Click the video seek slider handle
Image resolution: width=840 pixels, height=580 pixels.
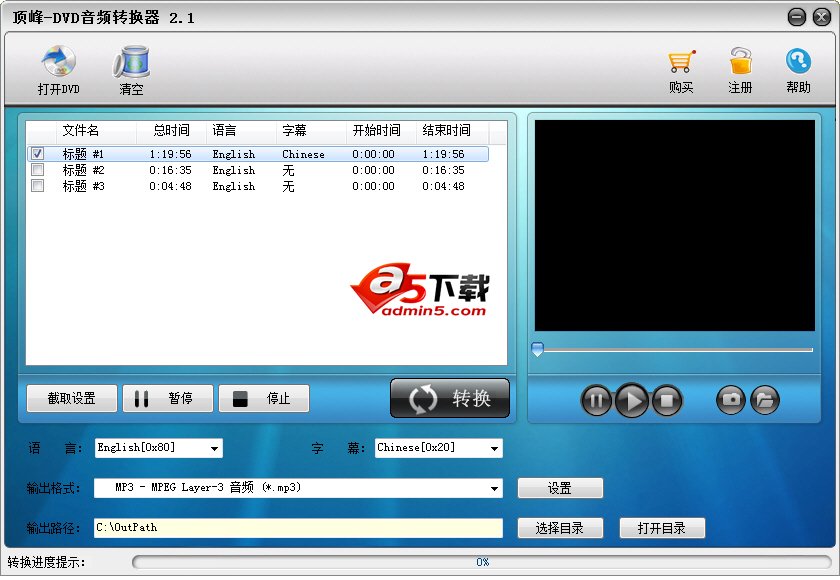(x=537, y=349)
